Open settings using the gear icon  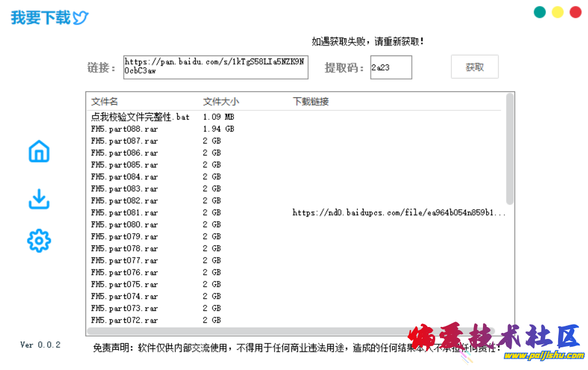[x=38, y=241]
